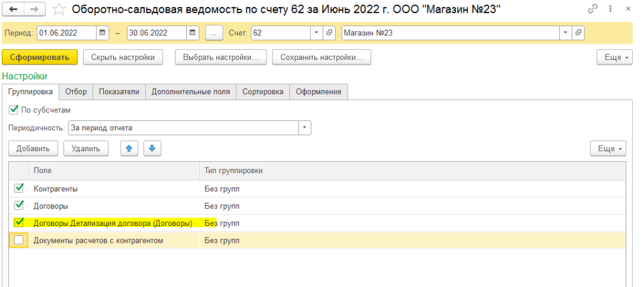The height and width of the screenshot is (287, 644).
Task: Select the Договоры row in the grouping table
Action: (317, 206)
